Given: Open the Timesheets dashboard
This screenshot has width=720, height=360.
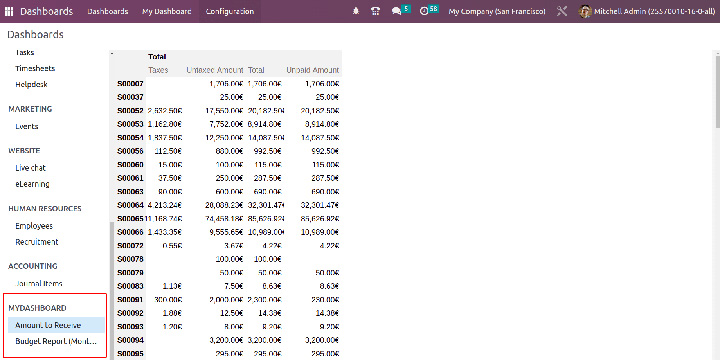Looking at the screenshot, I should (35, 68).
